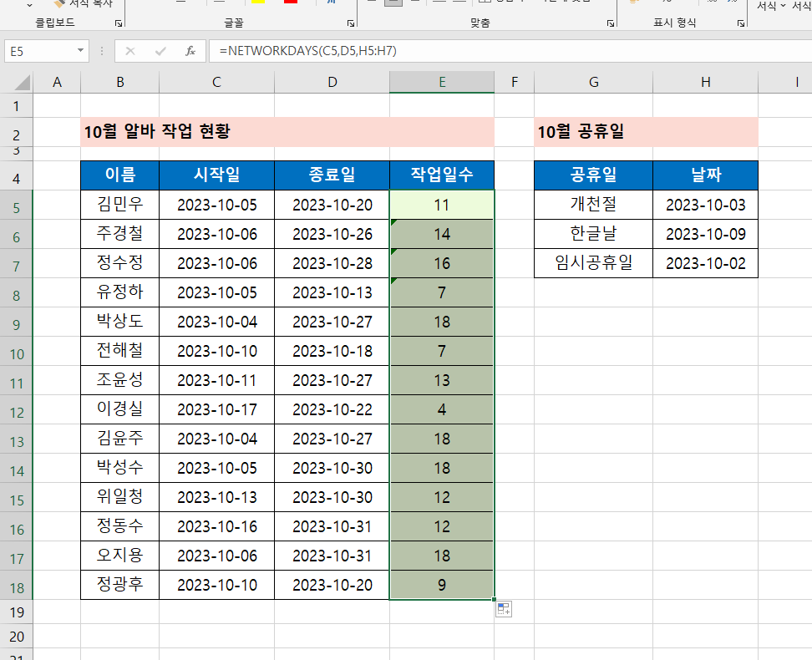Image resolution: width=812 pixels, height=660 pixels.
Task: Select working days cell showing 4
Action: click(x=442, y=409)
